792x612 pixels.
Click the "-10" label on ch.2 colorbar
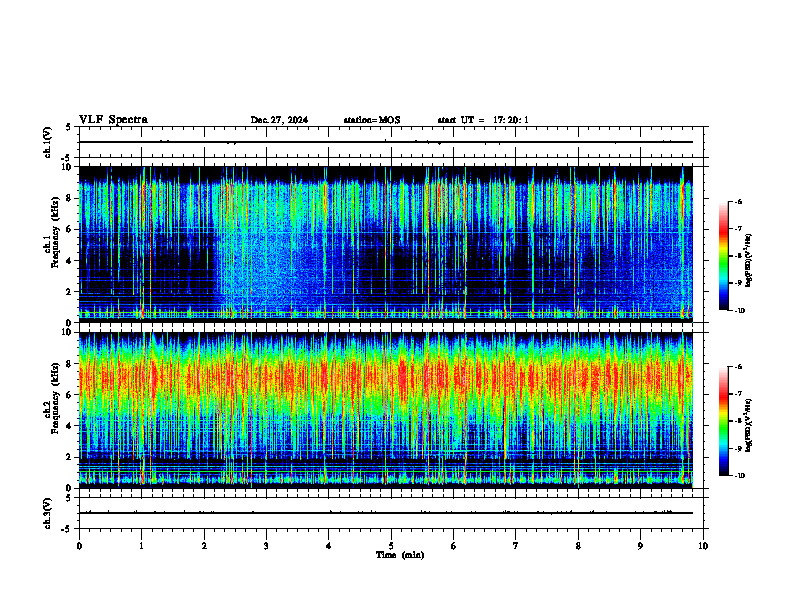point(740,476)
